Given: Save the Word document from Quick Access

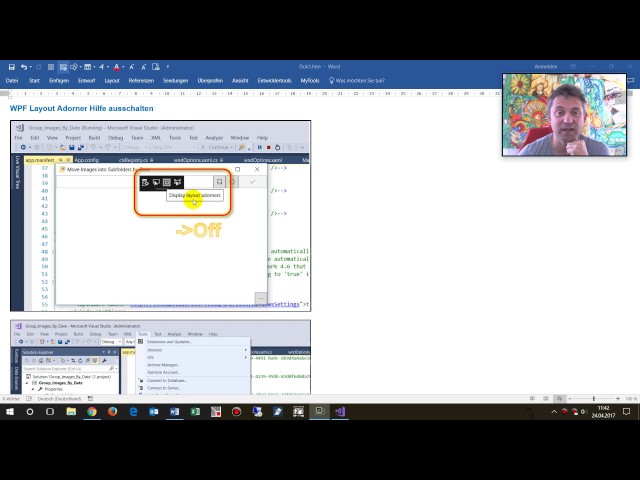Looking at the screenshot, I should click(12, 67).
